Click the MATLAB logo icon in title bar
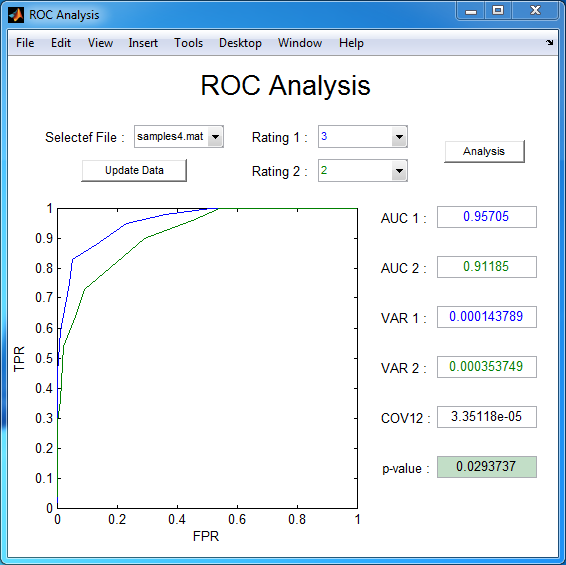The height and width of the screenshot is (565, 566). click(16, 15)
